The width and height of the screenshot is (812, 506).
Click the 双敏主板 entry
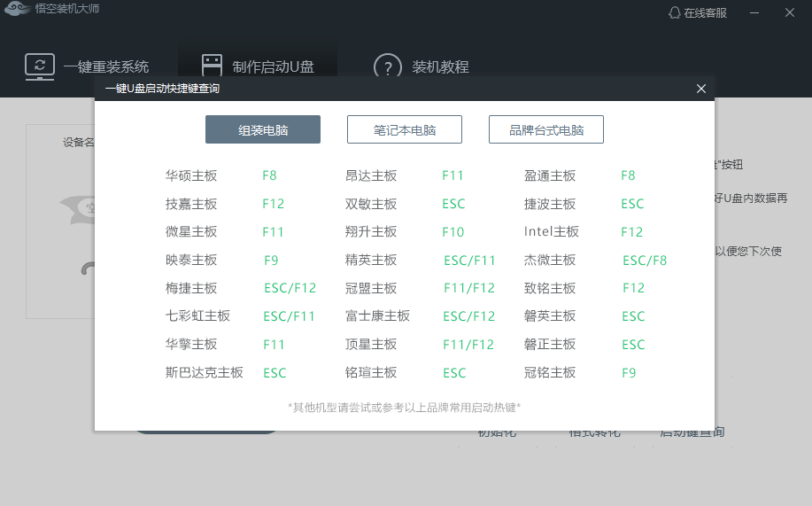(x=371, y=204)
